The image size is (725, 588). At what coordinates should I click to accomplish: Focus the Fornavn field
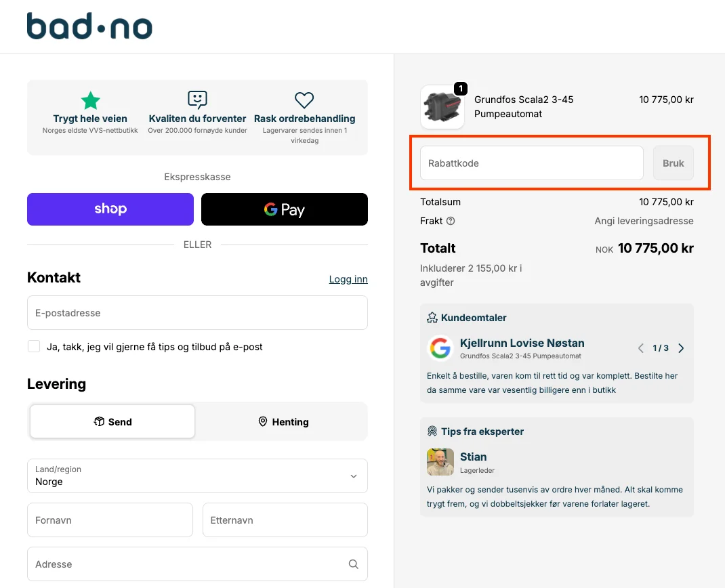click(110, 520)
